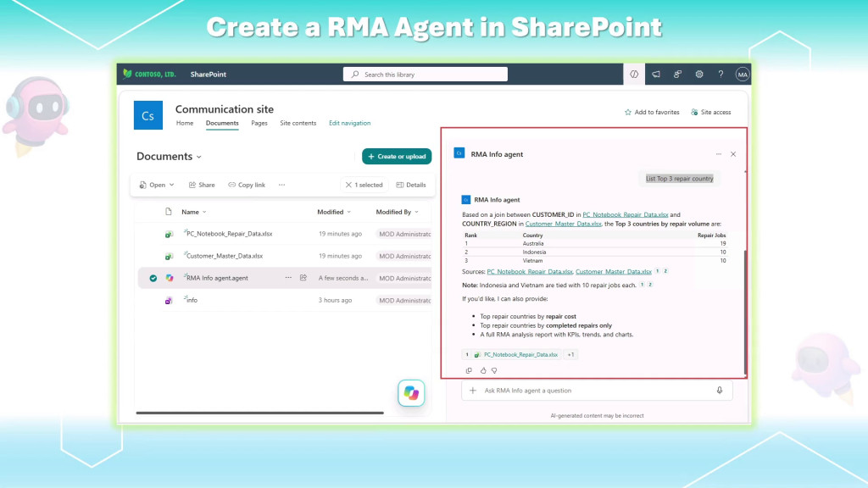Open the help question mark icon
The width and height of the screenshot is (868, 488).
click(721, 75)
